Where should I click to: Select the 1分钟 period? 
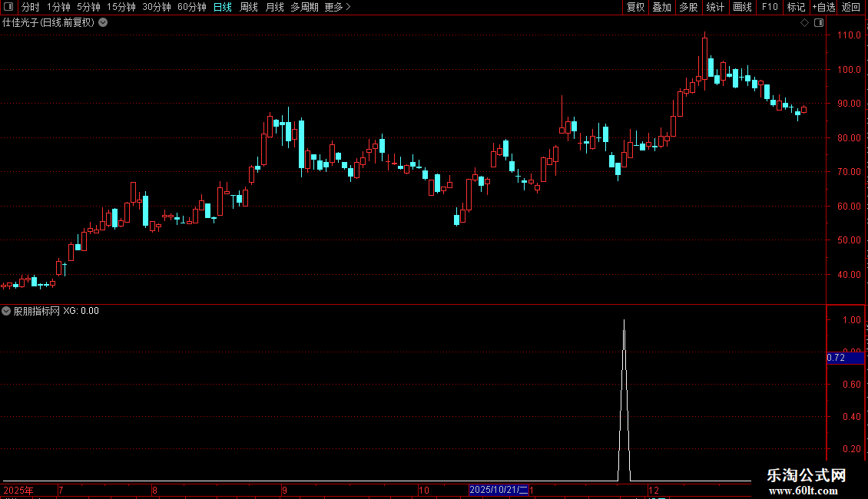pos(58,7)
